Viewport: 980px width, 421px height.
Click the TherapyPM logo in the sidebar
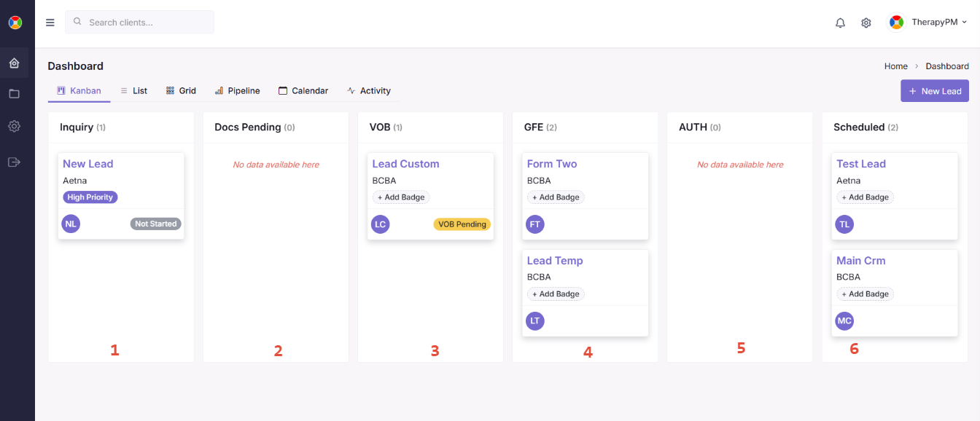[15, 23]
